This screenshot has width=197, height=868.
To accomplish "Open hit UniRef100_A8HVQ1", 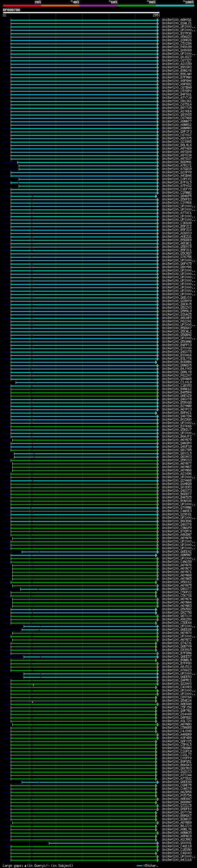I will (x=177, y=20).
